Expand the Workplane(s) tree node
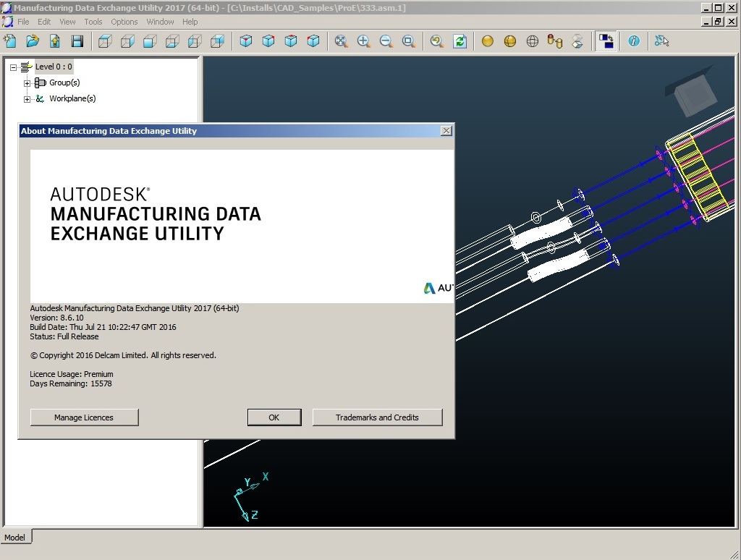 (27, 99)
